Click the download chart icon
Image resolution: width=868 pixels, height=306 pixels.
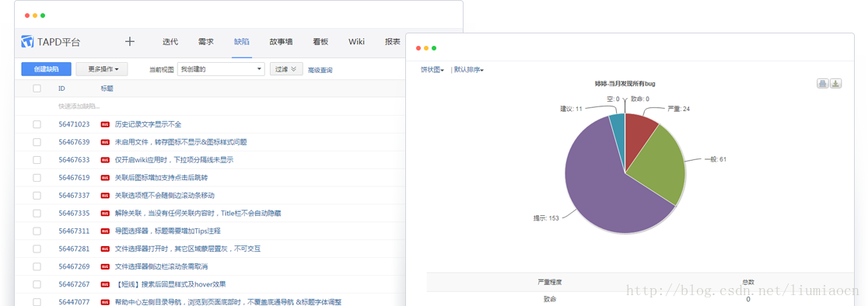pyautogui.click(x=836, y=83)
